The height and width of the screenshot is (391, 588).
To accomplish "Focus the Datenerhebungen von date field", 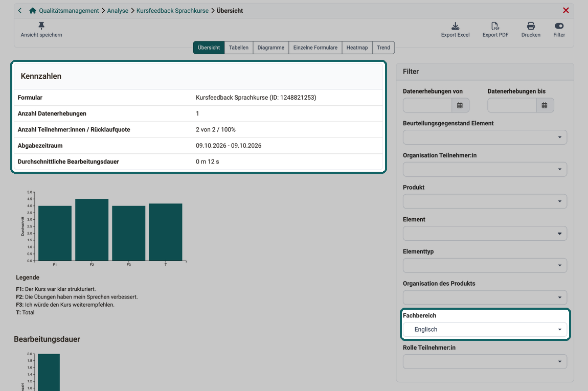I will coord(427,105).
